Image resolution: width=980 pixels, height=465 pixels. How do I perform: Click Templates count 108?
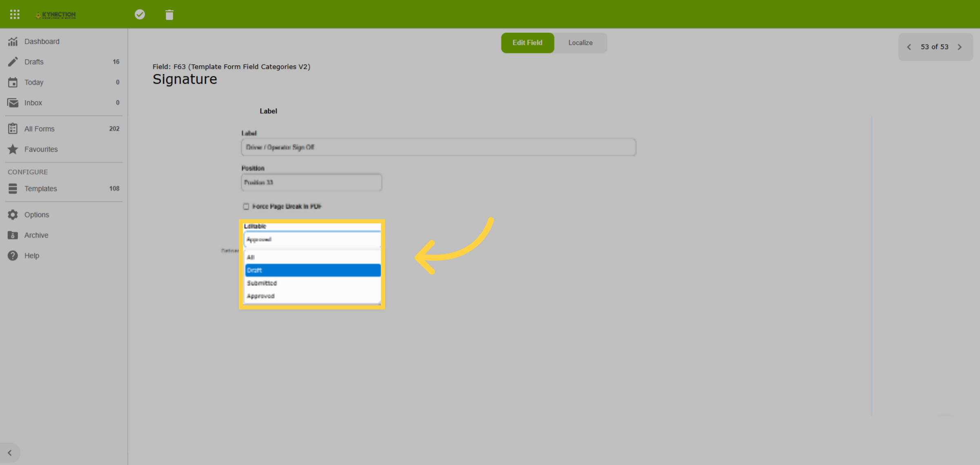[114, 188]
